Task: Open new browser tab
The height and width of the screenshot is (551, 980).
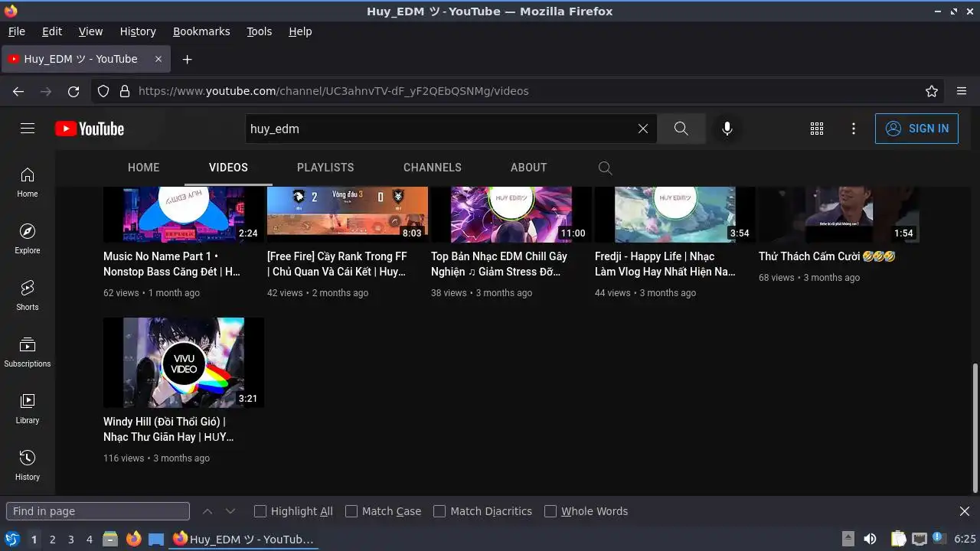Action: [187, 59]
